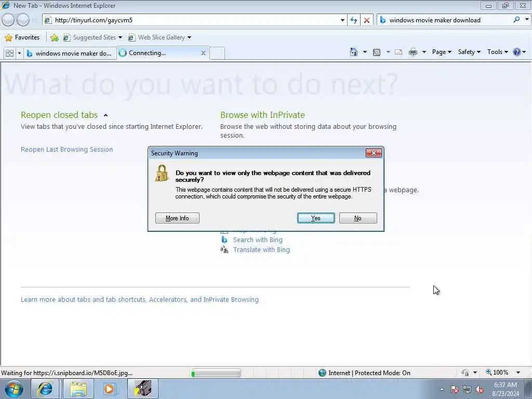Click the page loading progress bar
532x399 pixels.
point(216,373)
